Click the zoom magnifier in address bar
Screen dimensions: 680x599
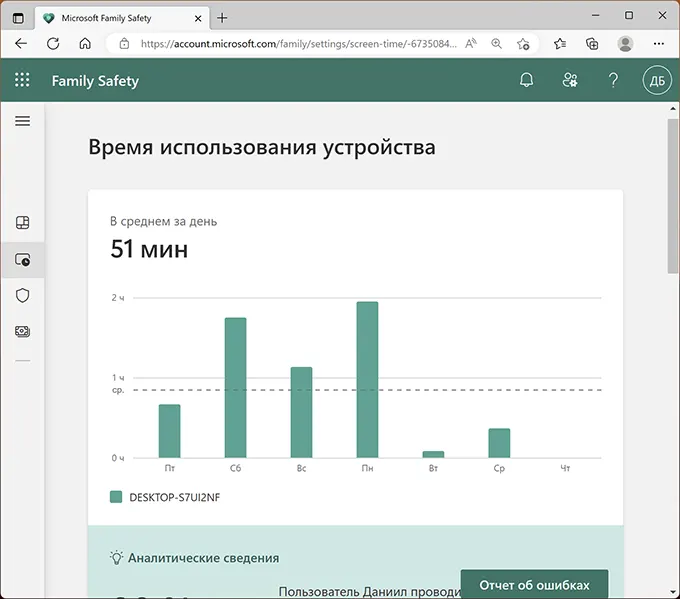(497, 43)
